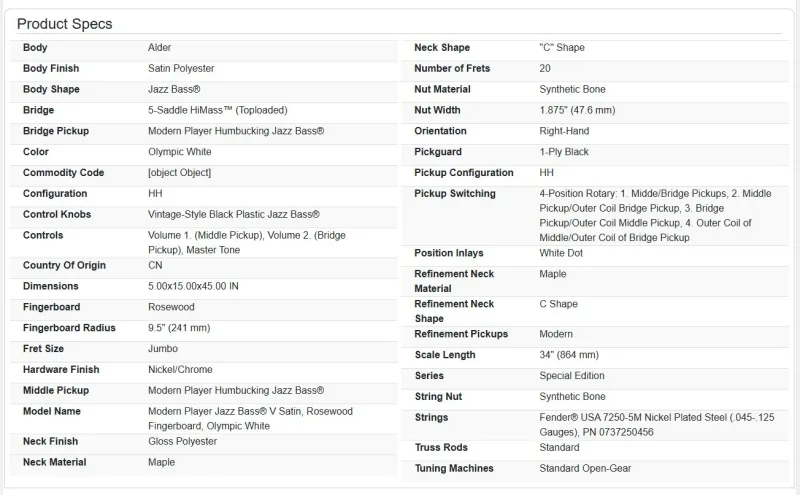Select the Special Edition series value
Viewport: 800px width, 495px height.
pyautogui.click(x=572, y=376)
